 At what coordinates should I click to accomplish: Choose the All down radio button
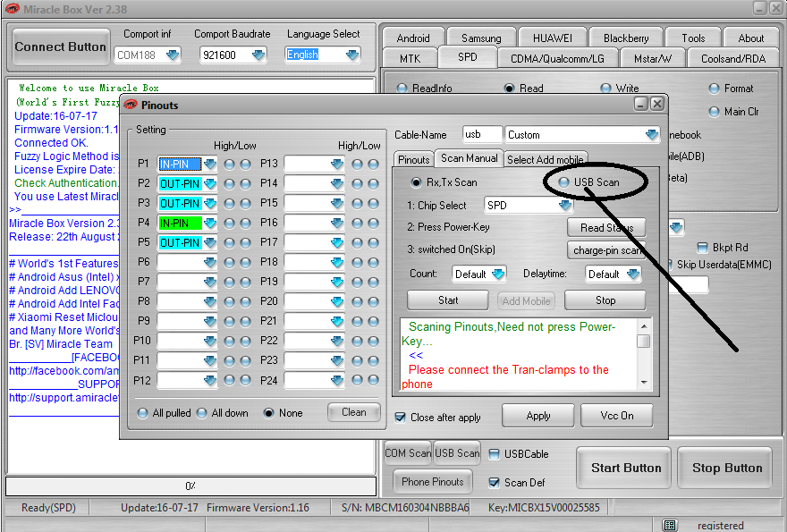(x=202, y=412)
